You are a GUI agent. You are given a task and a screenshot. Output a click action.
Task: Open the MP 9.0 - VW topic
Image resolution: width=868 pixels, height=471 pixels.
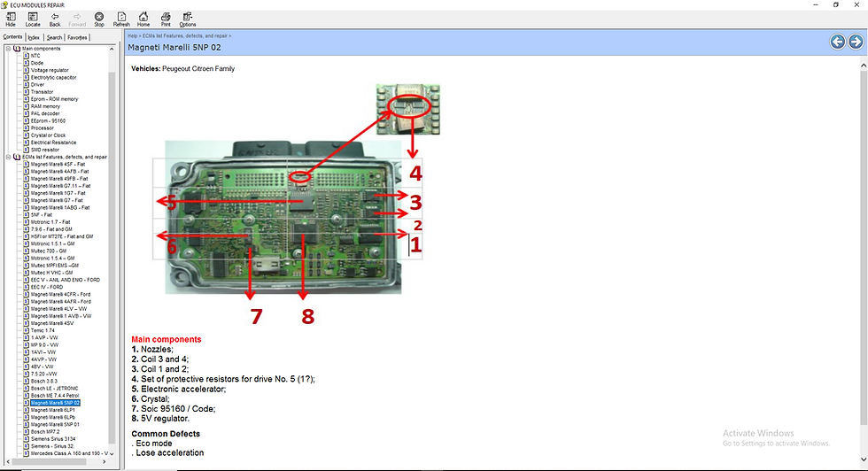pos(44,344)
